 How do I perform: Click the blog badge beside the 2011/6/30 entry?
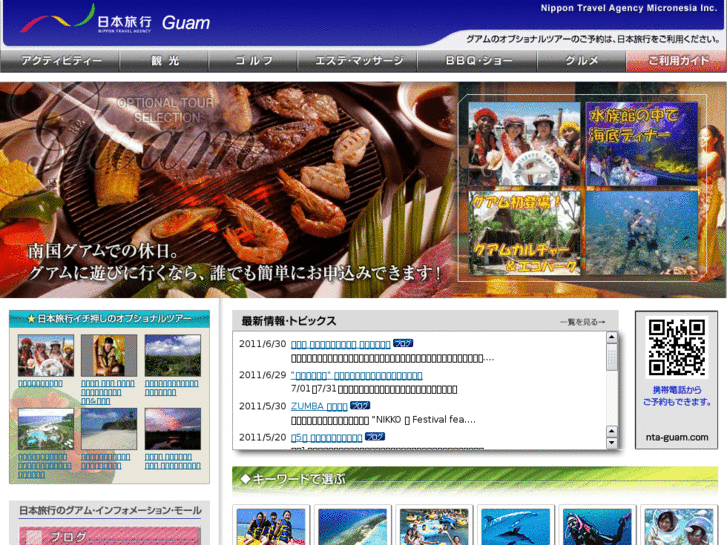click(403, 343)
